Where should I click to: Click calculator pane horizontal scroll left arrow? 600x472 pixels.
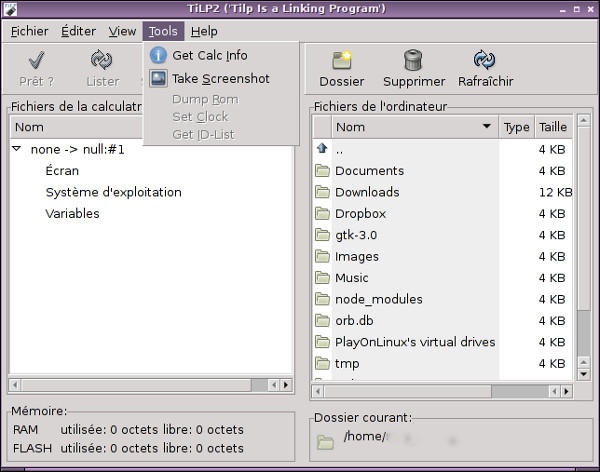pos(15,384)
